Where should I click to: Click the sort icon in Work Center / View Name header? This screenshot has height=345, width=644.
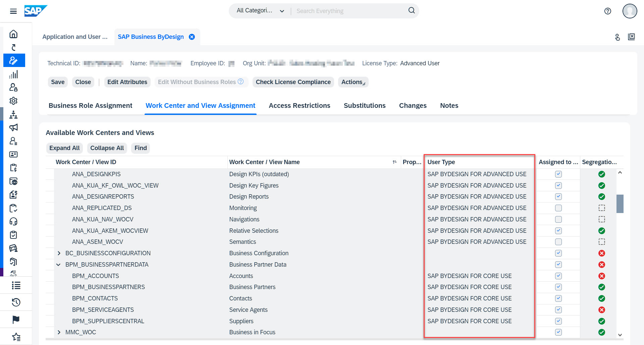(x=395, y=162)
